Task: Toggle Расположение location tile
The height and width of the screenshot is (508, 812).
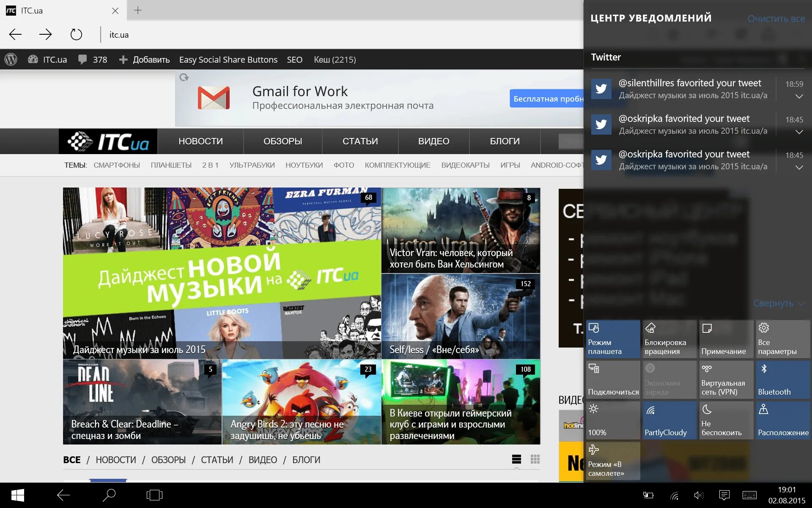Action: click(x=783, y=420)
